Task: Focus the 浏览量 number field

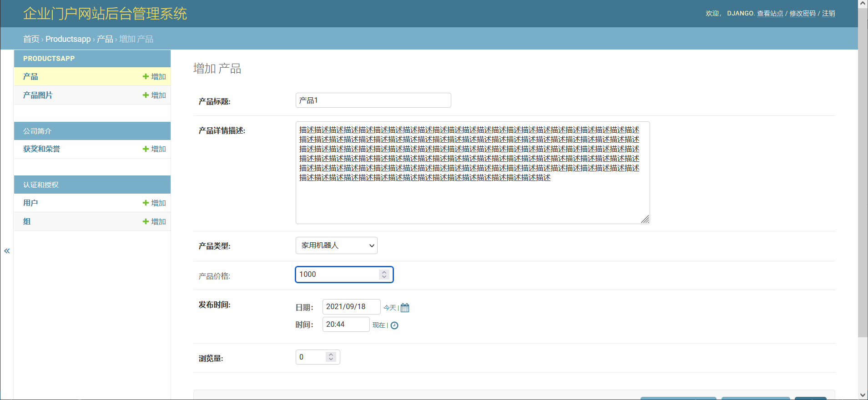Action: (x=318, y=357)
